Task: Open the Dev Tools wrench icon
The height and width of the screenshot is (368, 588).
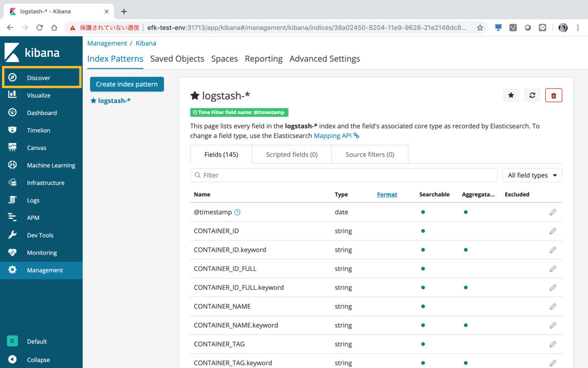Action: coord(13,235)
